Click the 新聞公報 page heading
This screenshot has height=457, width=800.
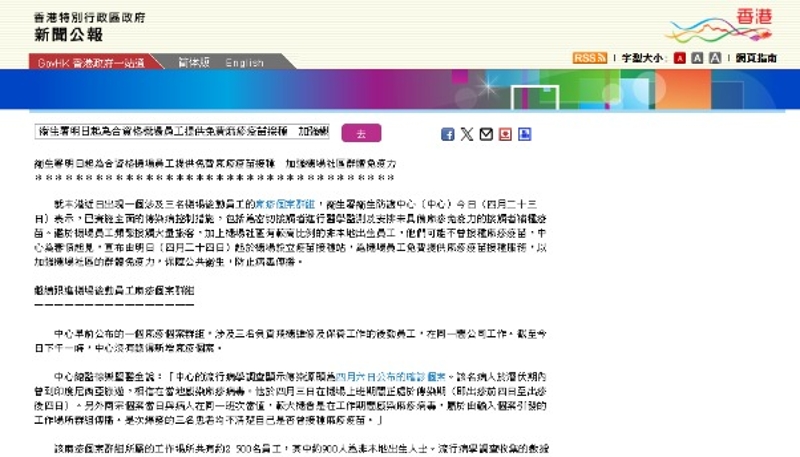(39, 35)
